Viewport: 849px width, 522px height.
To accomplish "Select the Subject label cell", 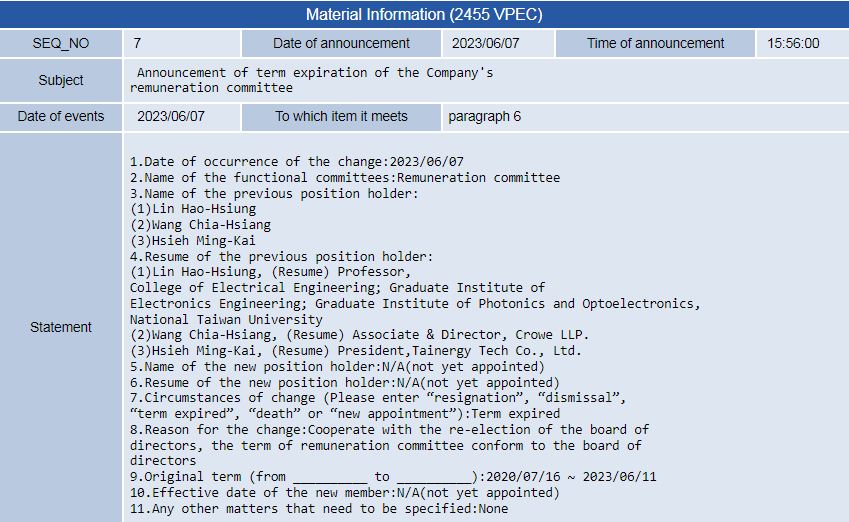I will coord(61,80).
